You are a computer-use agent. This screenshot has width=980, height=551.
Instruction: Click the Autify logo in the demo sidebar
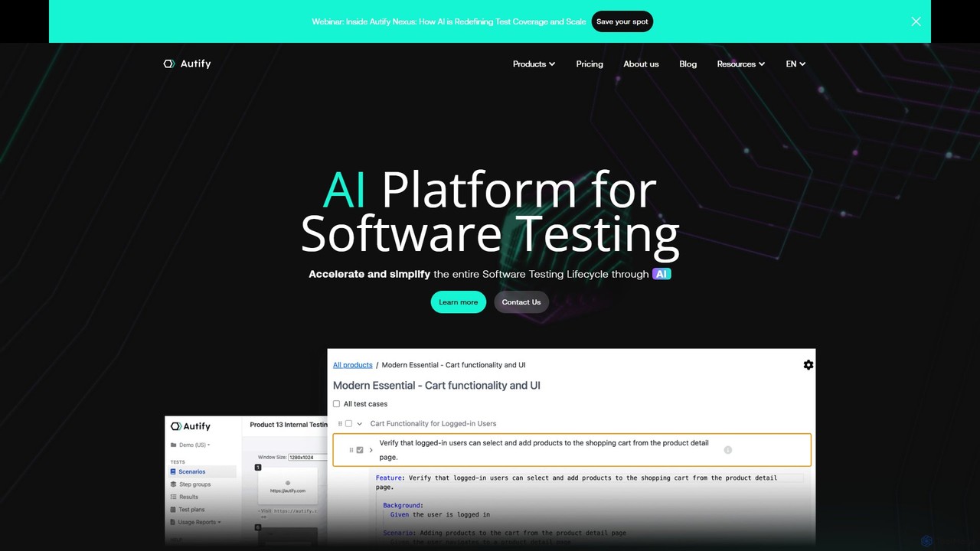click(x=191, y=426)
